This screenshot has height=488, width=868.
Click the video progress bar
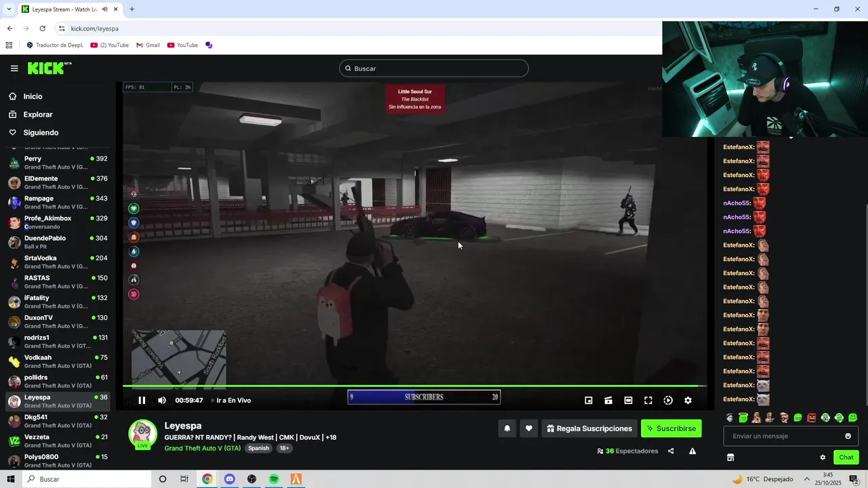point(414,386)
